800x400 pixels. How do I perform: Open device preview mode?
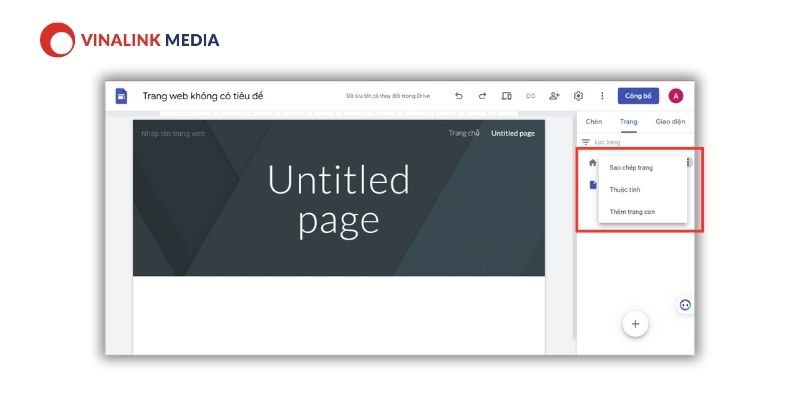[x=506, y=96]
